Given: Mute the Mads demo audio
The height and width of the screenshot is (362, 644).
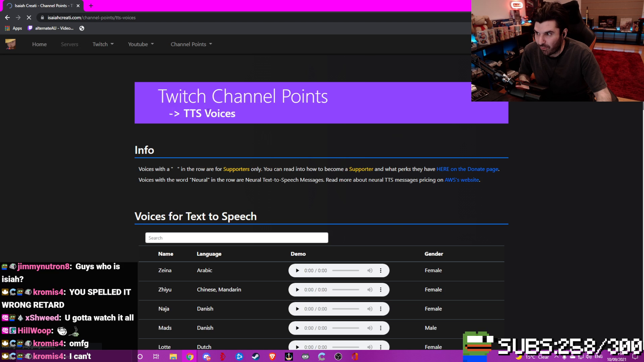Looking at the screenshot, I should (x=369, y=328).
